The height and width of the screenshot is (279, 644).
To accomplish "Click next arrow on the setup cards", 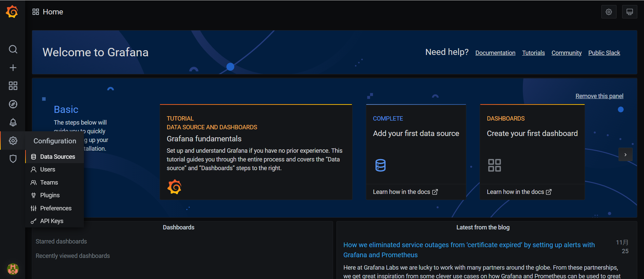I will pyautogui.click(x=625, y=155).
